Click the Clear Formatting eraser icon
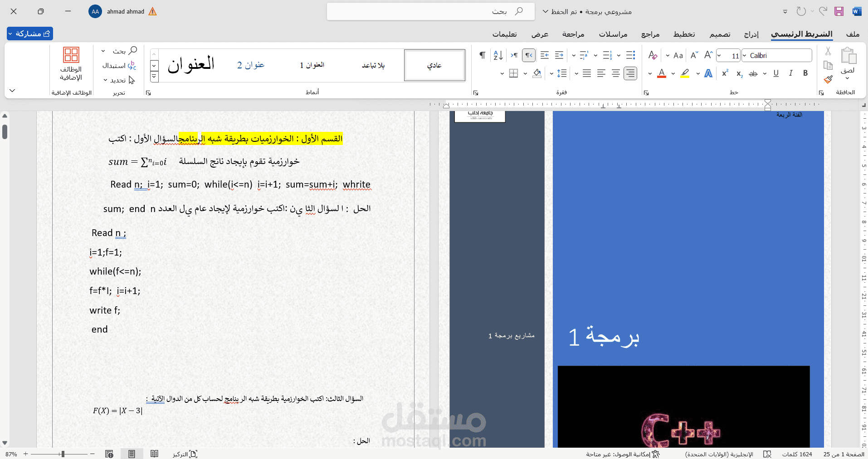 [x=653, y=55]
